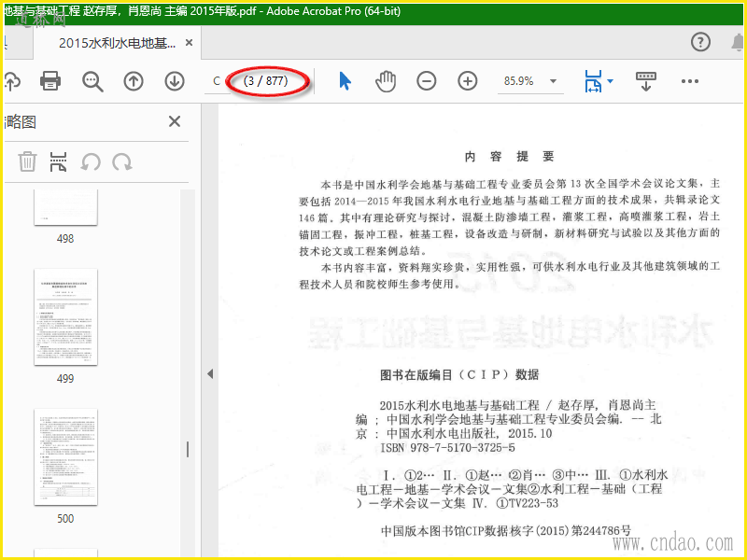
Task: Activate the selection arrow tool
Action: click(x=345, y=81)
